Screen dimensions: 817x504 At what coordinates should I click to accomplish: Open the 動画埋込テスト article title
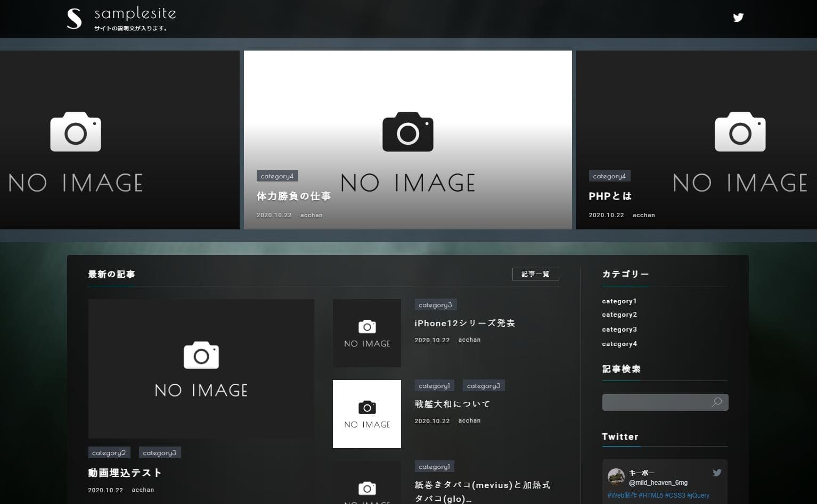coord(125,473)
